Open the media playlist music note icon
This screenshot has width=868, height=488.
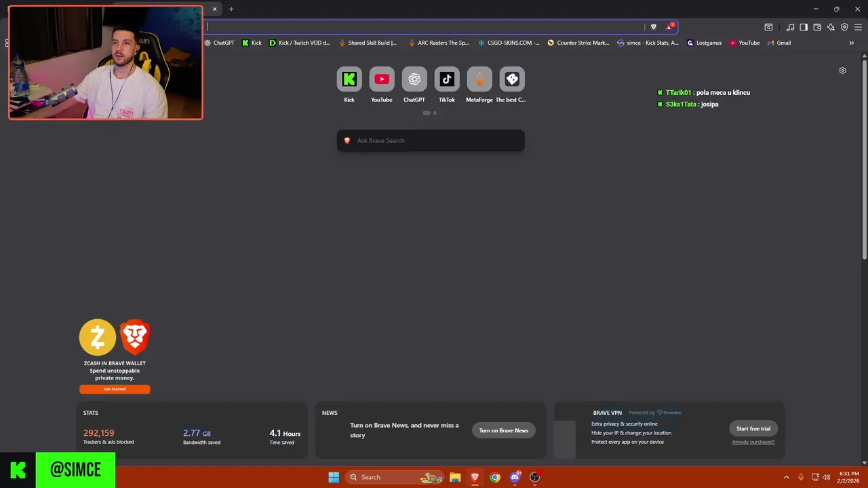coord(790,27)
